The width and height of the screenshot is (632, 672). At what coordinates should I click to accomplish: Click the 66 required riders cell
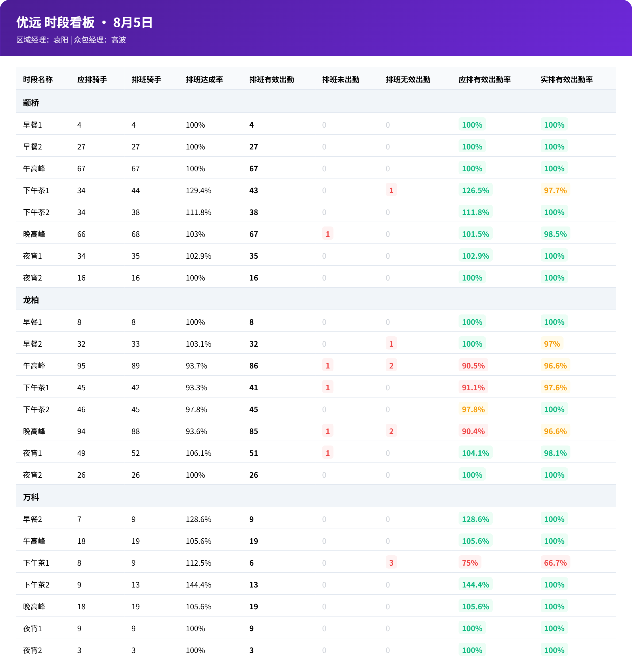pyautogui.click(x=81, y=234)
